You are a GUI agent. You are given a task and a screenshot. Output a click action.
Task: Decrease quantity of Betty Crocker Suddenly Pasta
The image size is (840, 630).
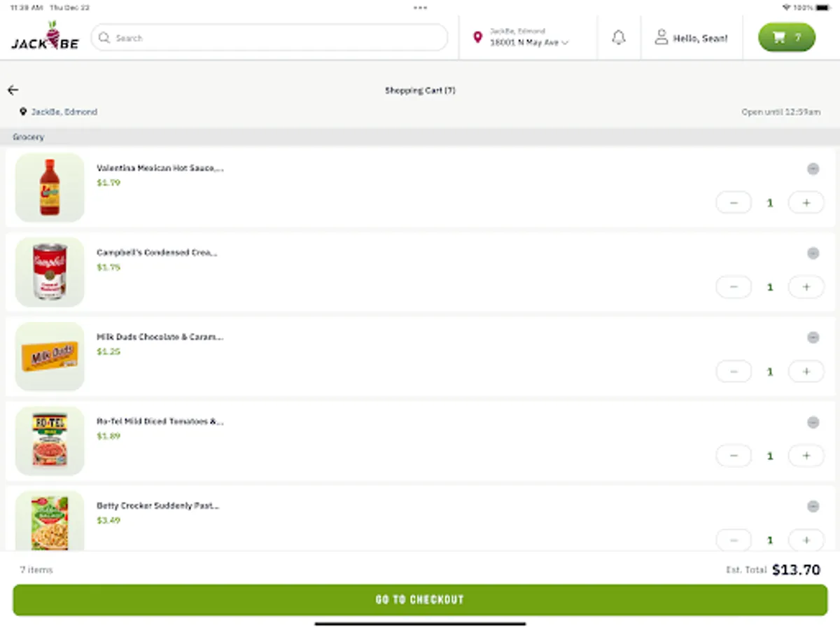pos(734,540)
